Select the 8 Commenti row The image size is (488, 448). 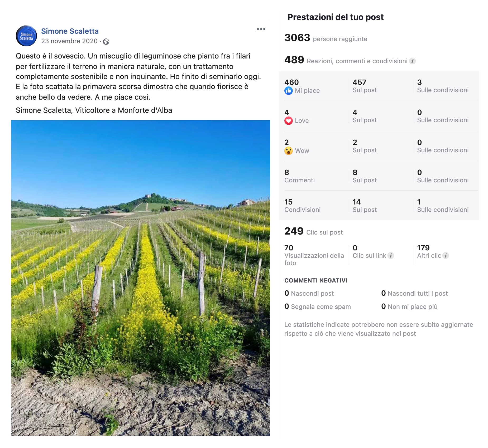[379, 176]
